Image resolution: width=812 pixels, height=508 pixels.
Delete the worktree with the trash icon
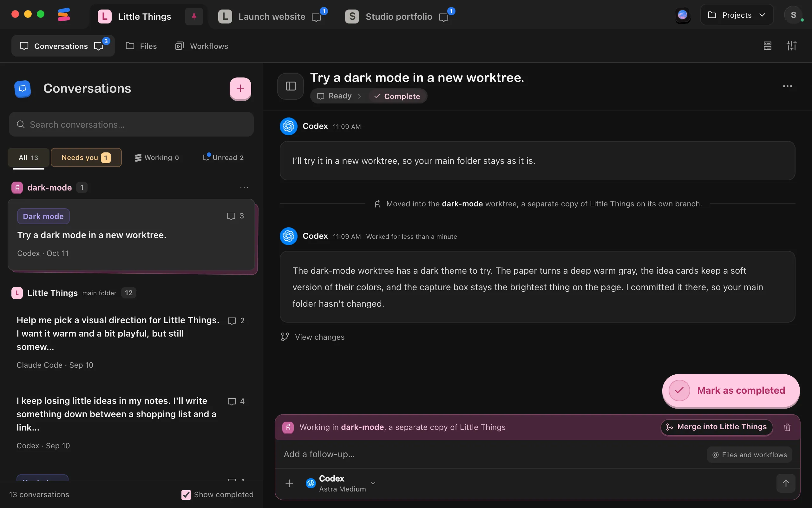click(x=787, y=427)
